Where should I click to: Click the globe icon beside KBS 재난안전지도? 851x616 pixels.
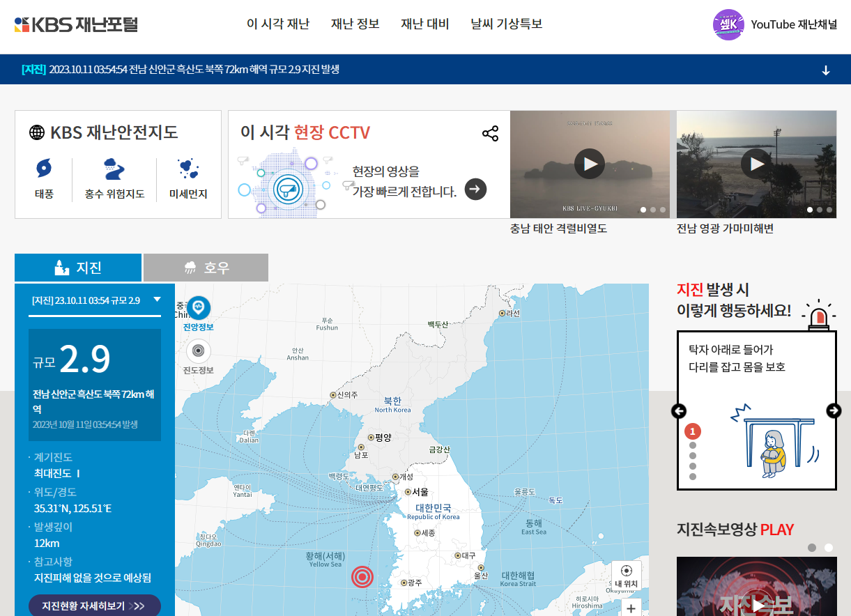point(37,132)
